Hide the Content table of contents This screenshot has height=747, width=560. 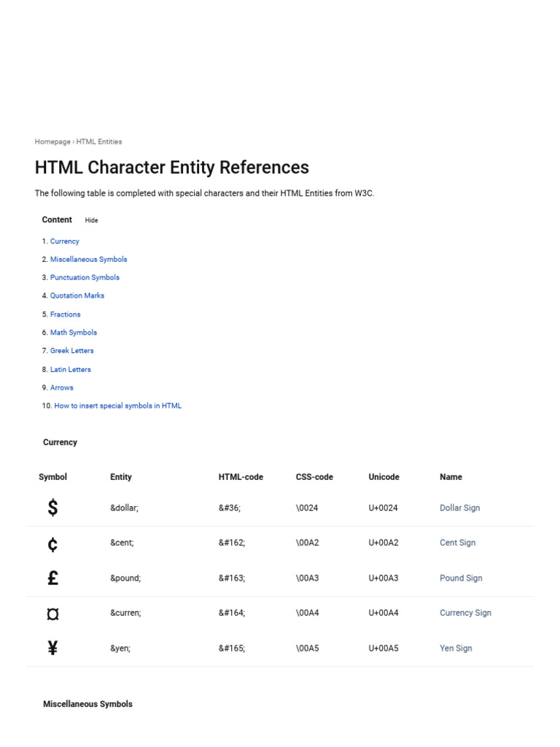(91, 220)
